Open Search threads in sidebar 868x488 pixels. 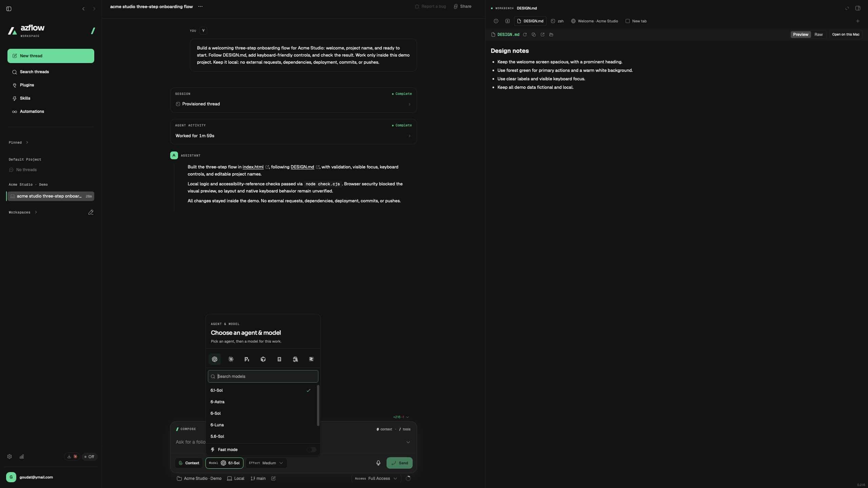[51, 72]
